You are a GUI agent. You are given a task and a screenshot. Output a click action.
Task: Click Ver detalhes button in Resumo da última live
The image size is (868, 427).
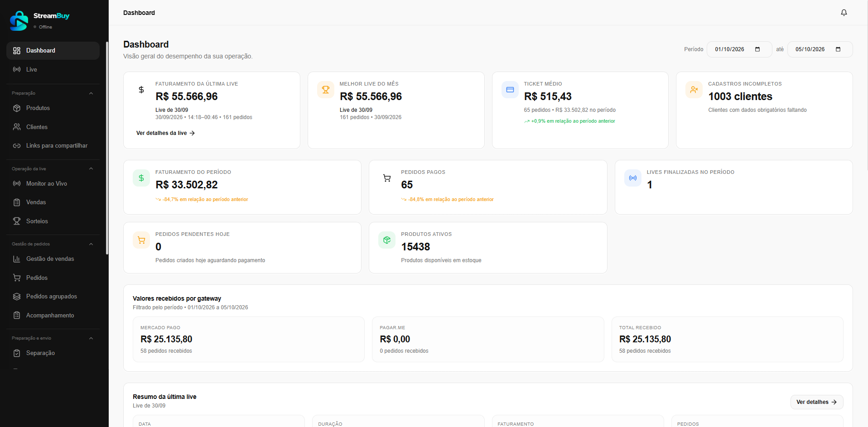coord(817,402)
